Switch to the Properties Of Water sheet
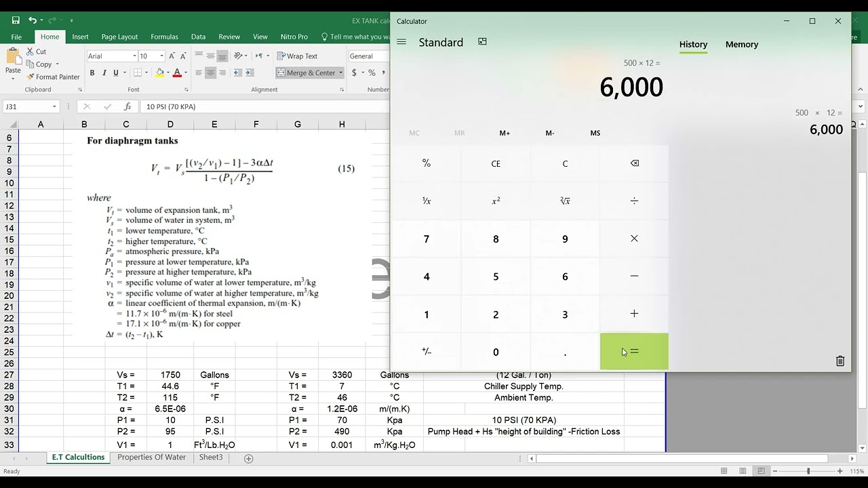 [151, 457]
